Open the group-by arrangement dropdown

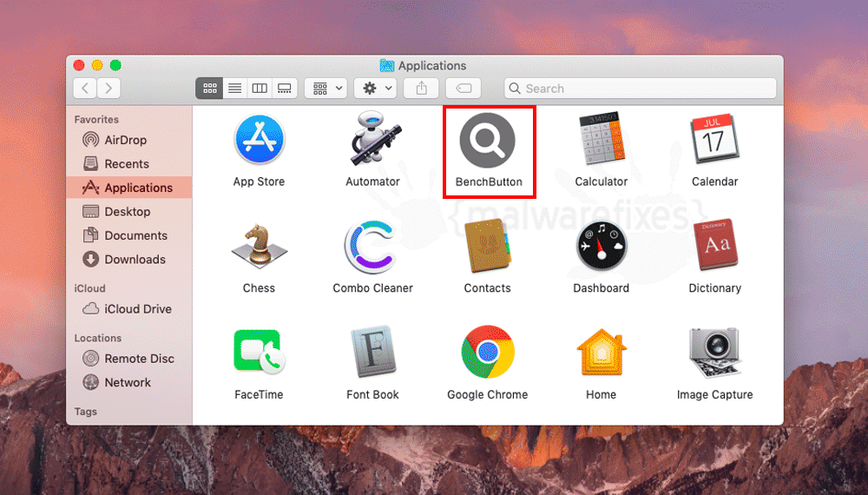click(x=326, y=88)
